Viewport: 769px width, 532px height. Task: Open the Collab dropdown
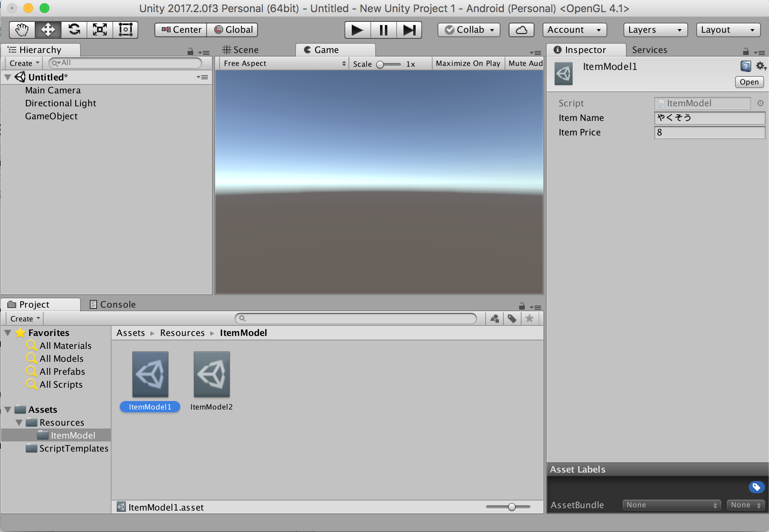point(469,30)
